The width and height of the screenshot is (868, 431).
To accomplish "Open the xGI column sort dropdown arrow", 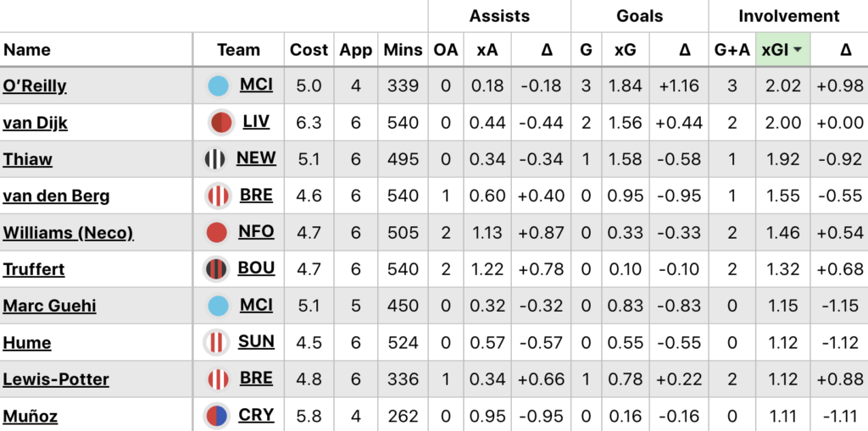I will (x=798, y=51).
